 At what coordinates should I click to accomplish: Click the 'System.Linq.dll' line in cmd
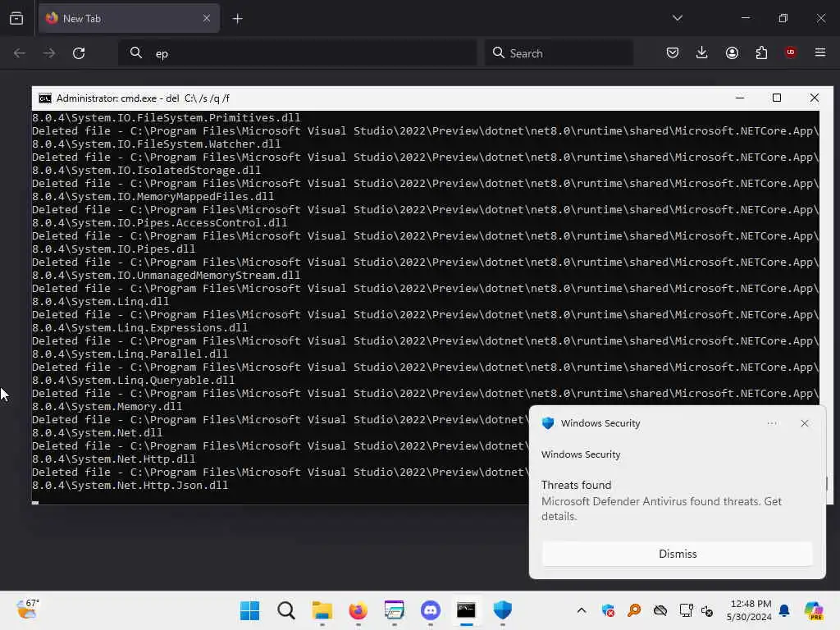point(100,302)
